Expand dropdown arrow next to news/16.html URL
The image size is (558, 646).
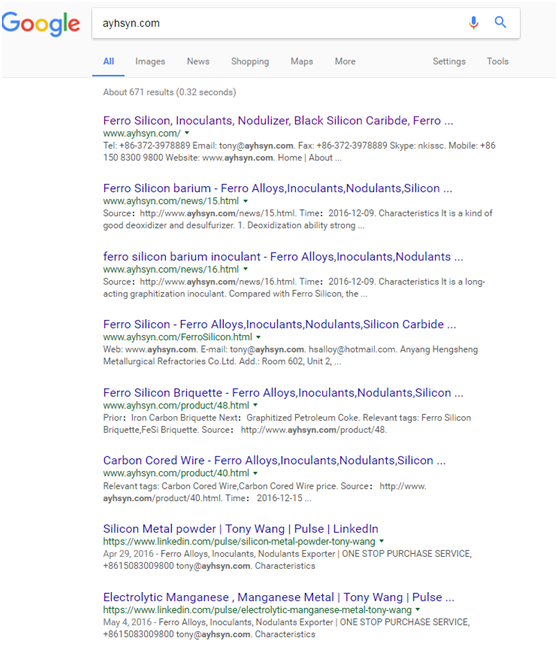(246, 269)
